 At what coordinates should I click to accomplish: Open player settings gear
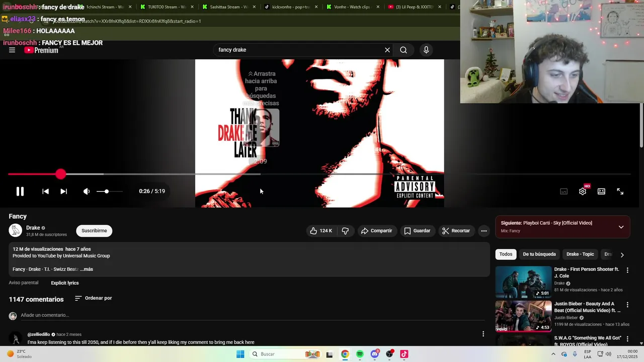click(583, 191)
